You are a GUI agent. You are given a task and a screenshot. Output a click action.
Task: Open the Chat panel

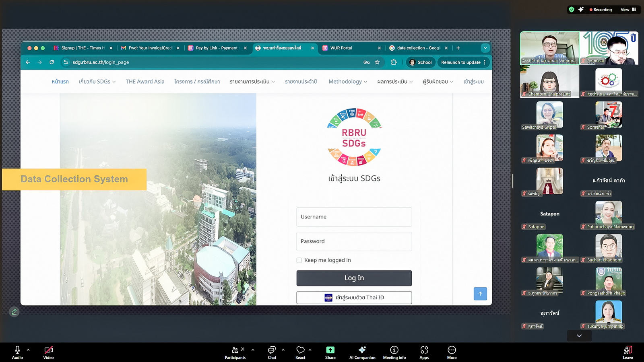tap(272, 350)
